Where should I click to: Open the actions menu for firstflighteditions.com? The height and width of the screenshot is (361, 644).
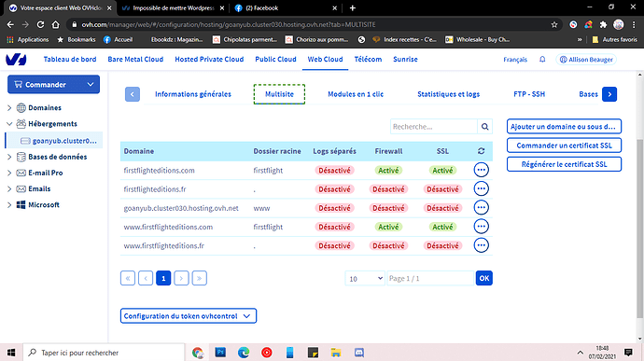481,170
